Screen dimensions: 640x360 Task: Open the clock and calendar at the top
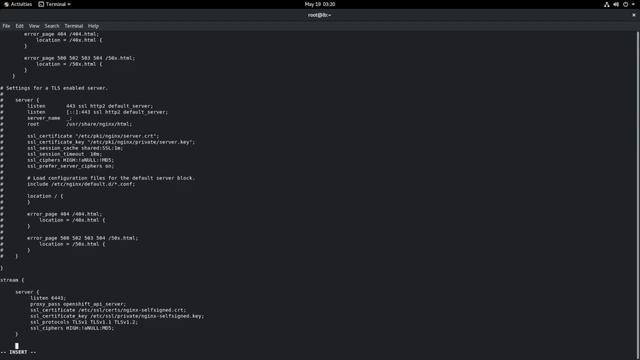click(x=320, y=4)
